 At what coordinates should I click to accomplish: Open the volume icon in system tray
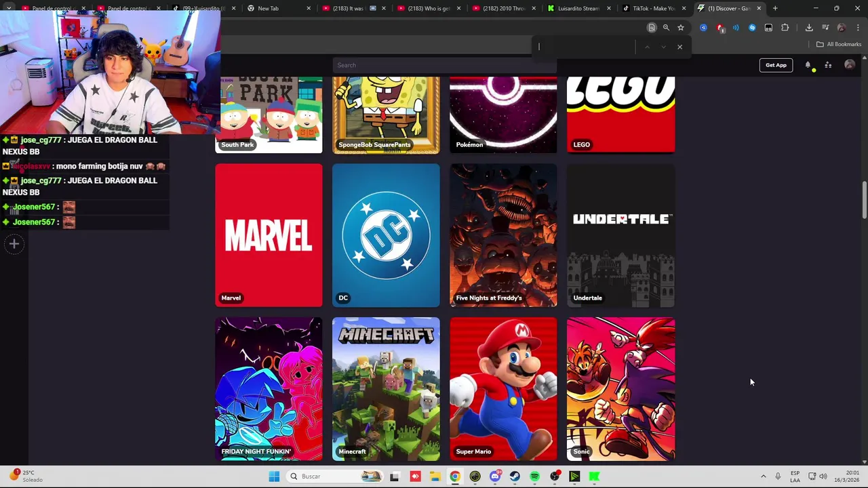(x=823, y=476)
